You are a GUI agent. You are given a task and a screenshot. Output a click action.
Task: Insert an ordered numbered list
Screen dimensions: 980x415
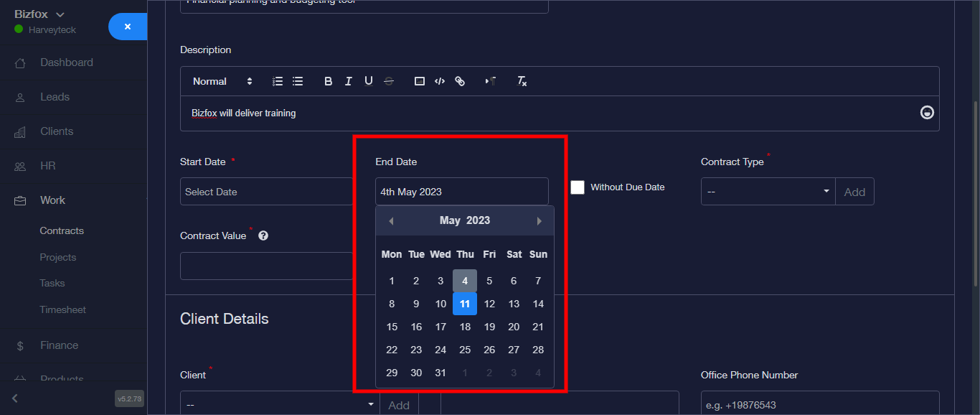pyautogui.click(x=278, y=81)
